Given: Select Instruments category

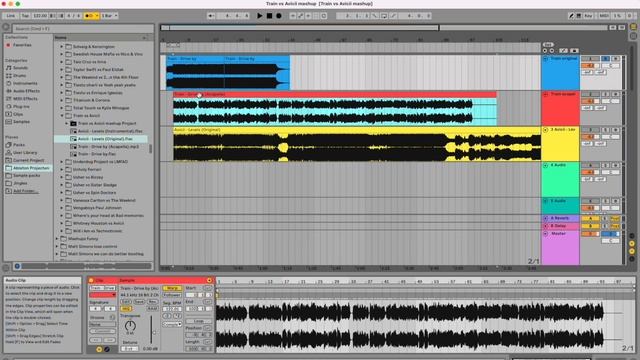Looking at the screenshot, I should click(x=25, y=83).
